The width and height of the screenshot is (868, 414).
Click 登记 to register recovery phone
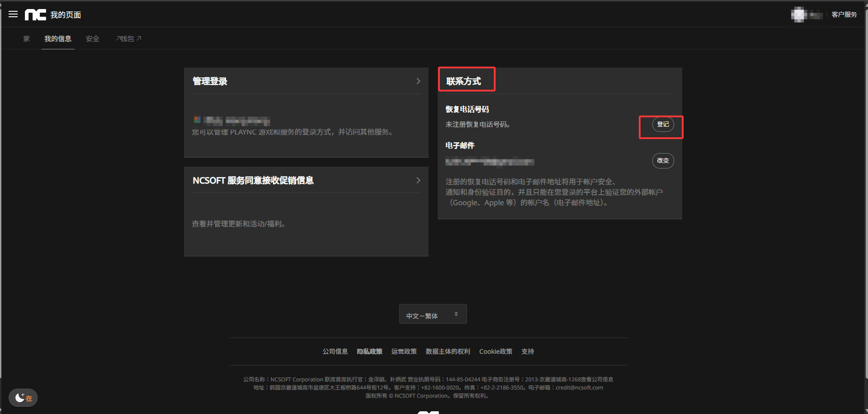point(663,125)
